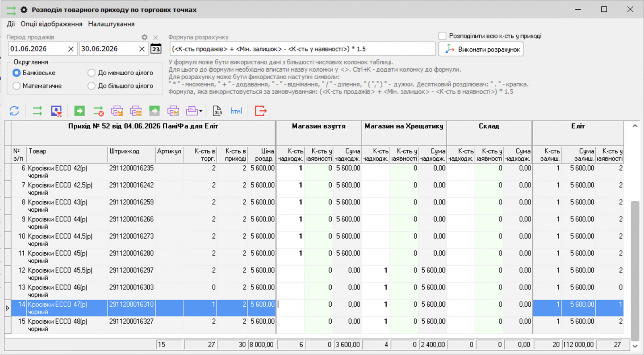Click the blue refresh arrows icon

pos(14,111)
